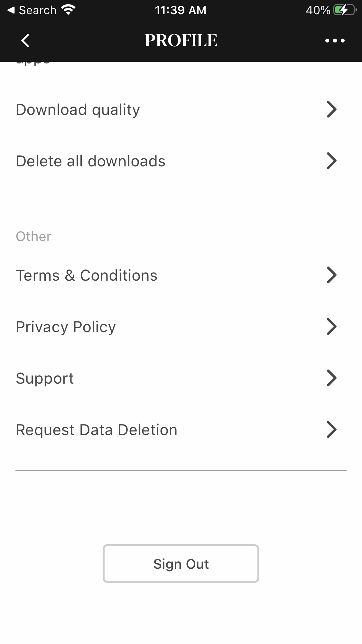Open Download quality settings

[78, 110]
